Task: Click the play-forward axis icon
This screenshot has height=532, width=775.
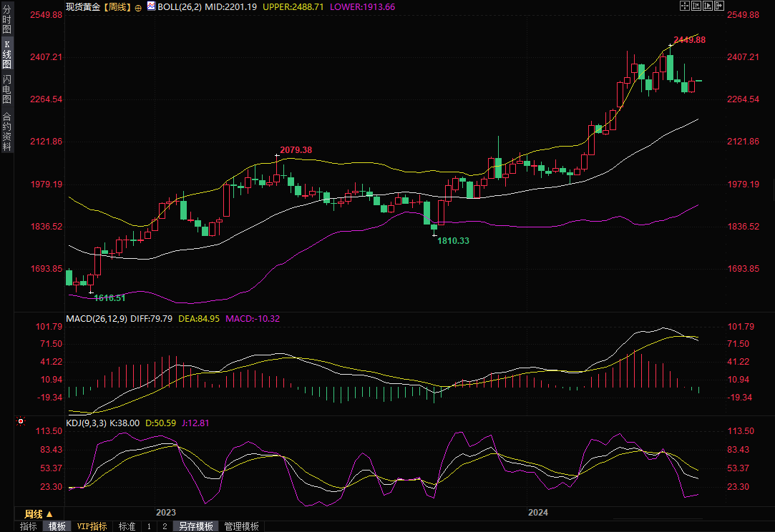Action: point(707,6)
